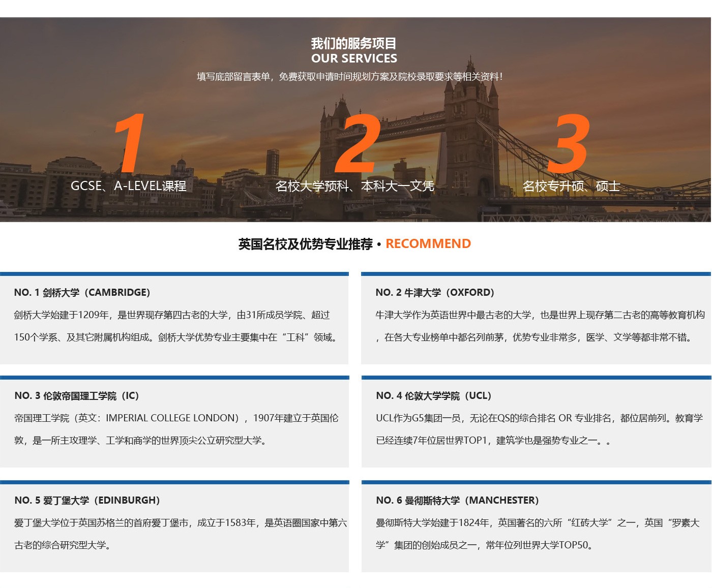Open the NO. 3 伦敦帝国理工学院 (IC) card title
Screen dimensions: 712x588
pyautogui.click(x=77, y=396)
